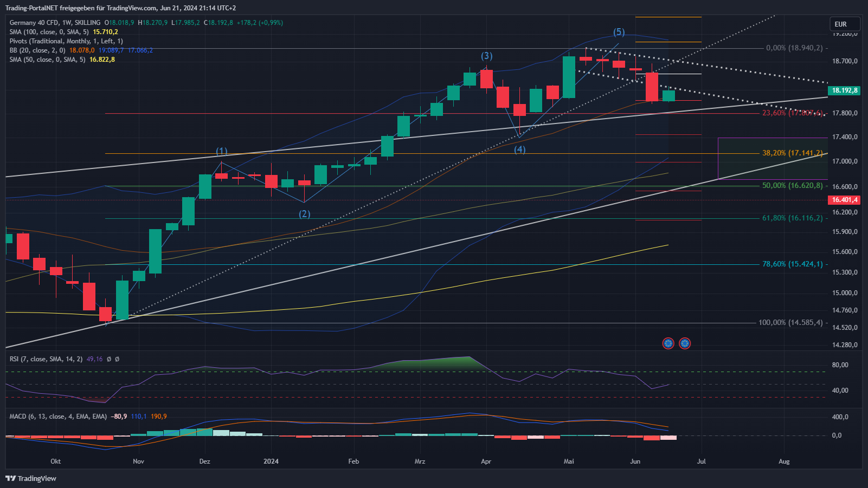Viewport: 868px width, 488px height.
Task: Click the wave label (2)
Action: tap(305, 214)
